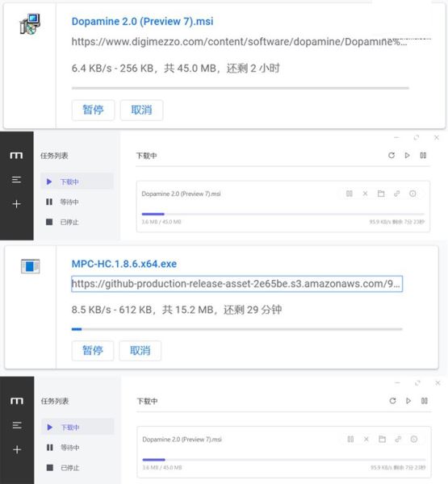448x484 pixels.
Task: Pause Dopamine download with the 暂停 button
Action: (93, 110)
